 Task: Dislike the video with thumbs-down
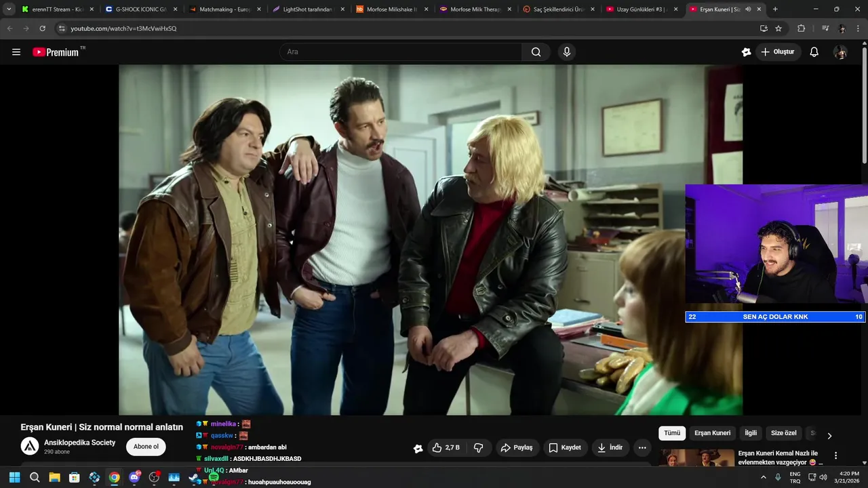coord(479,447)
